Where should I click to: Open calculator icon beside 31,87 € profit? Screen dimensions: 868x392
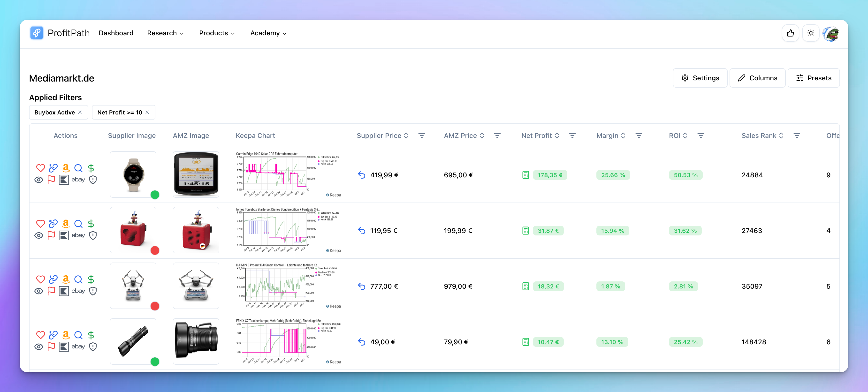pyautogui.click(x=526, y=231)
